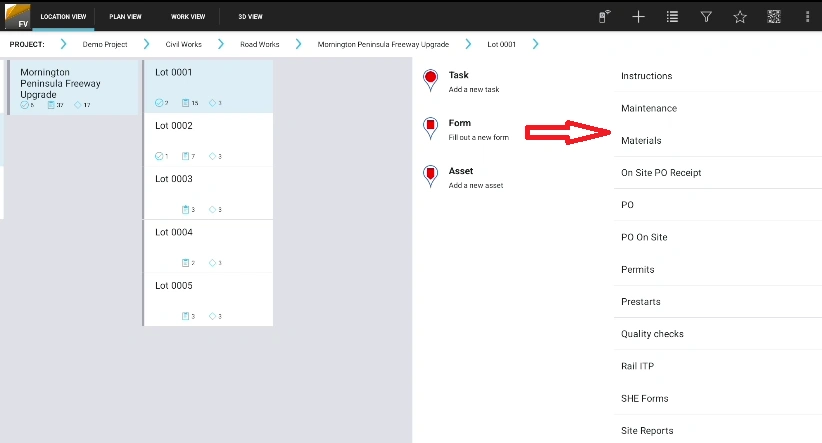Click the FV app logo

click(x=17, y=16)
